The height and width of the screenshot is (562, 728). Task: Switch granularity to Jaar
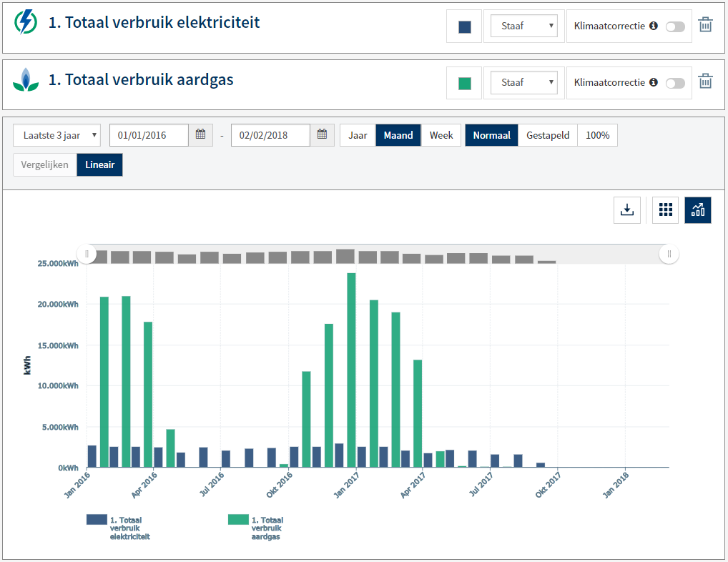[x=358, y=135]
